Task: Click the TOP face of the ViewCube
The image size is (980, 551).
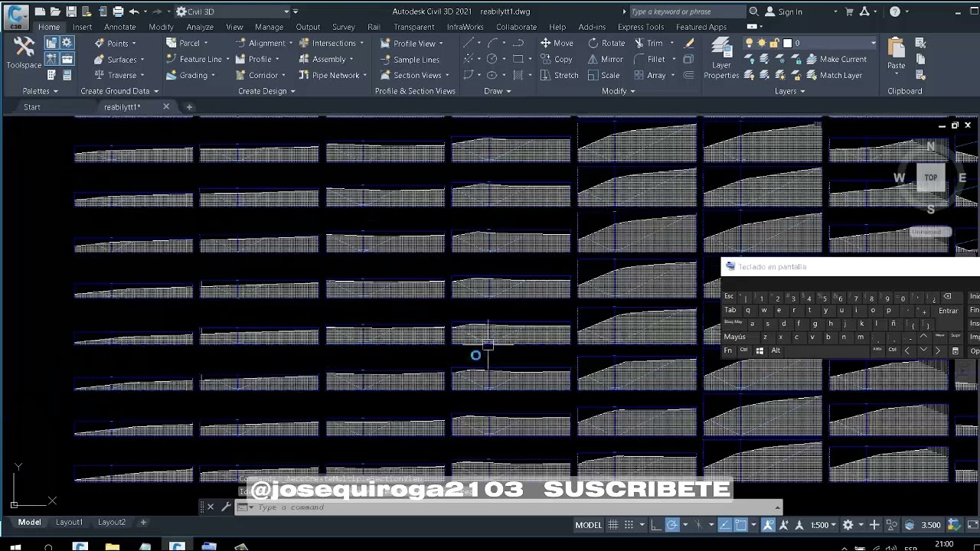Action: [930, 178]
